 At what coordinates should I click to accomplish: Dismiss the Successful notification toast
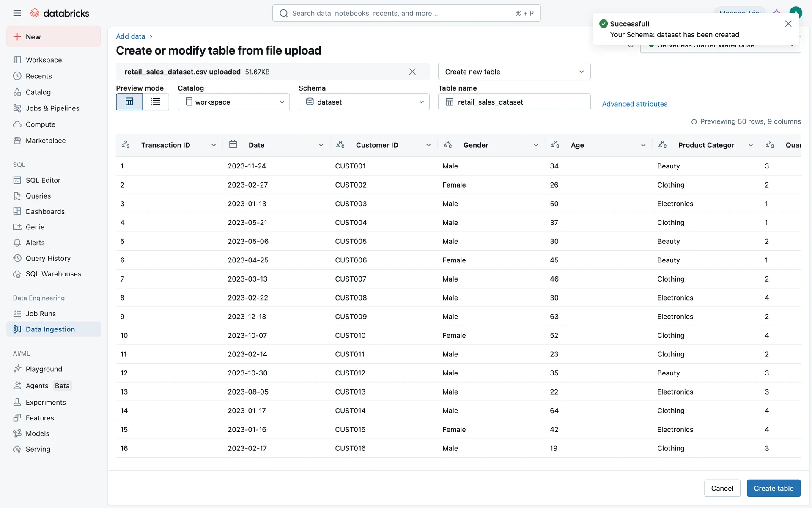[x=788, y=24]
